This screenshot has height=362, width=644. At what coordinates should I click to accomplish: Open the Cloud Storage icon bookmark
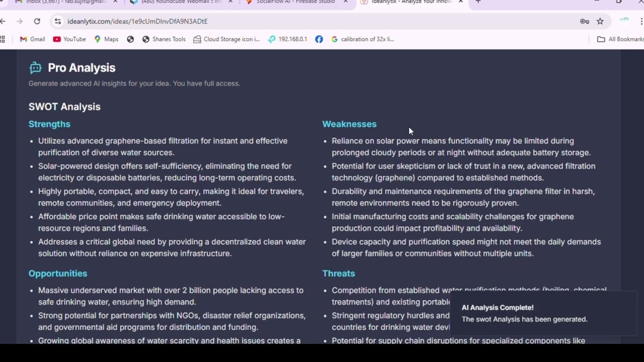[x=226, y=39]
